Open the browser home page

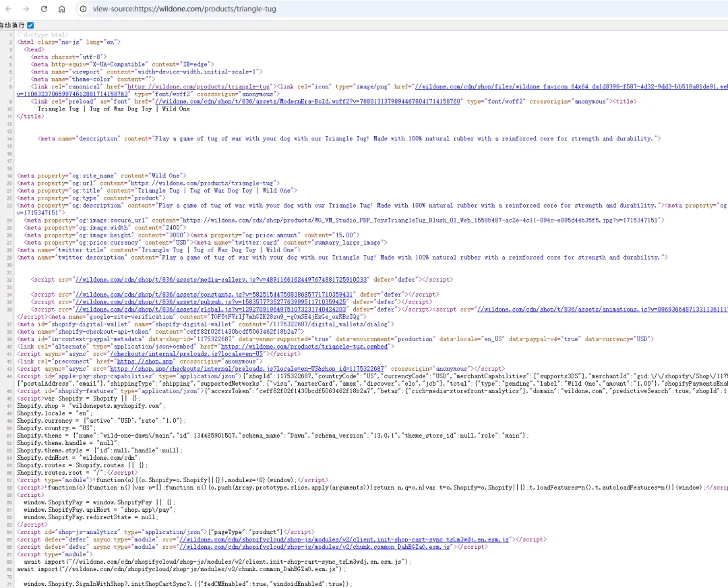click(62, 9)
